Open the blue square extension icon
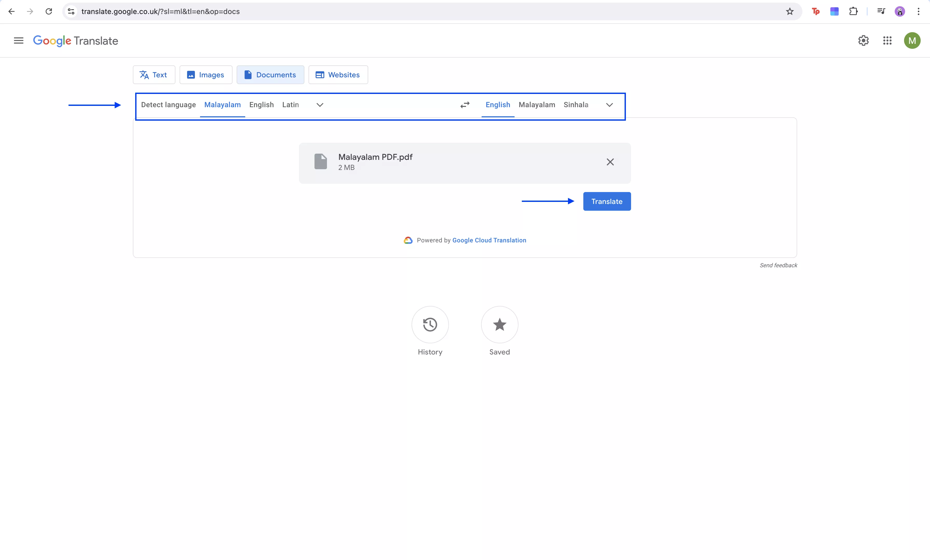The height and width of the screenshot is (560, 930). [835, 11]
